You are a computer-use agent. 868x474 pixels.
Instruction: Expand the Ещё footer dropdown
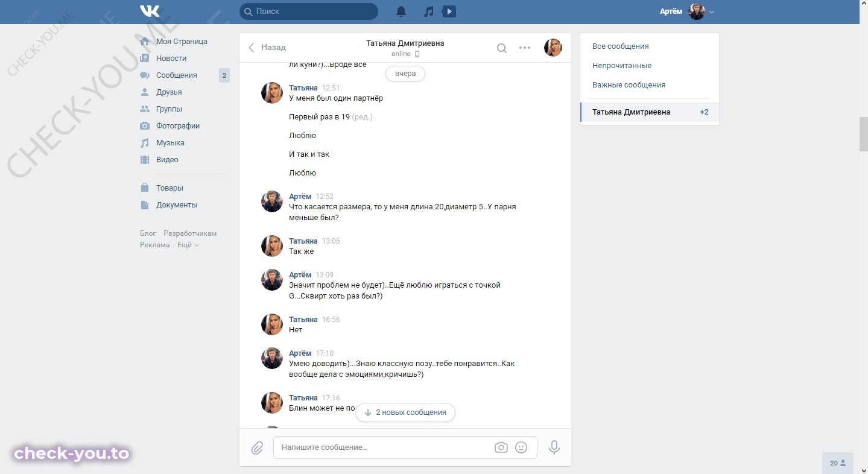[188, 245]
